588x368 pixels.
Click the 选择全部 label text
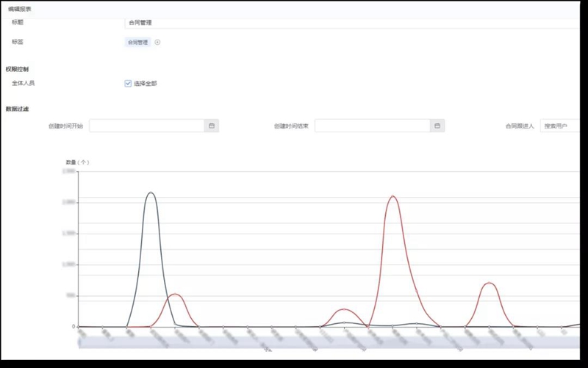(x=145, y=84)
